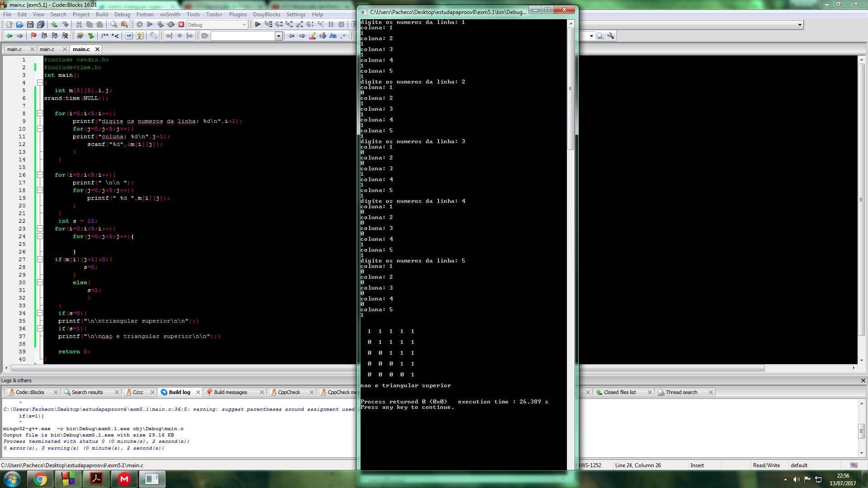Open the incremental search history dropdown arrow
The height and width of the screenshot is (488, 868).
[x=278, y=36]
